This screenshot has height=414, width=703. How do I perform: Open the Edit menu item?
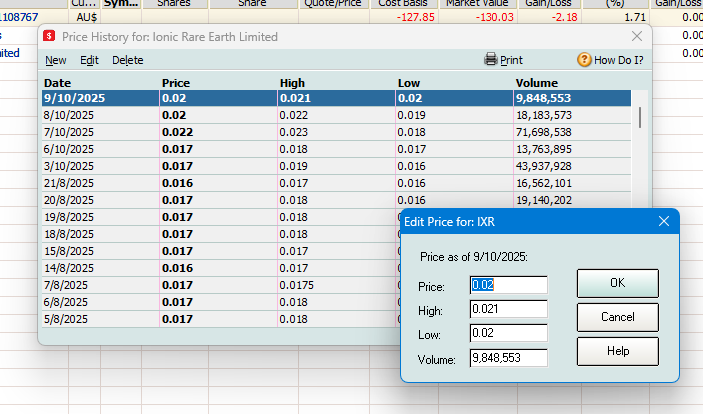(x=89, y=60)
